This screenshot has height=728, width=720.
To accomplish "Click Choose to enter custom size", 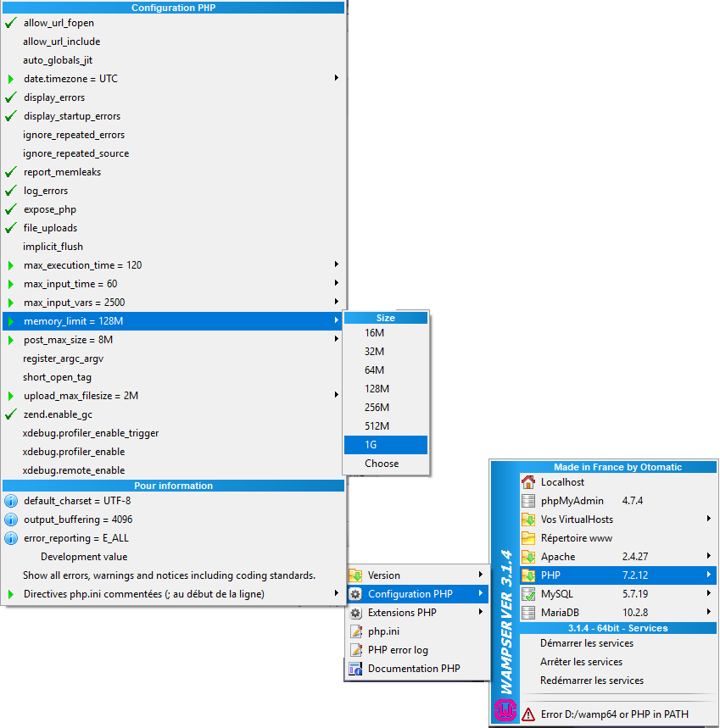I will 386,464.
